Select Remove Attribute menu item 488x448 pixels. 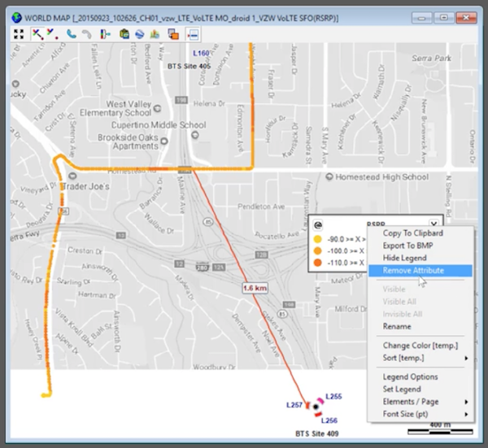coord(420,271)
